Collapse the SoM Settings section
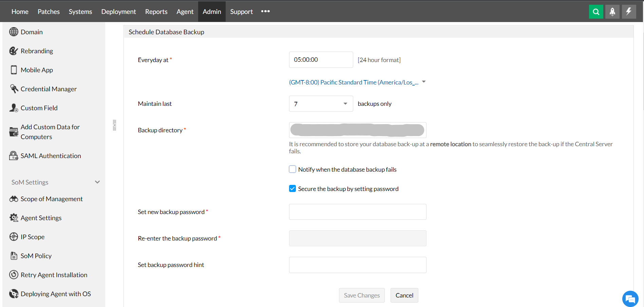644x307 pixels. pos(97,182)
